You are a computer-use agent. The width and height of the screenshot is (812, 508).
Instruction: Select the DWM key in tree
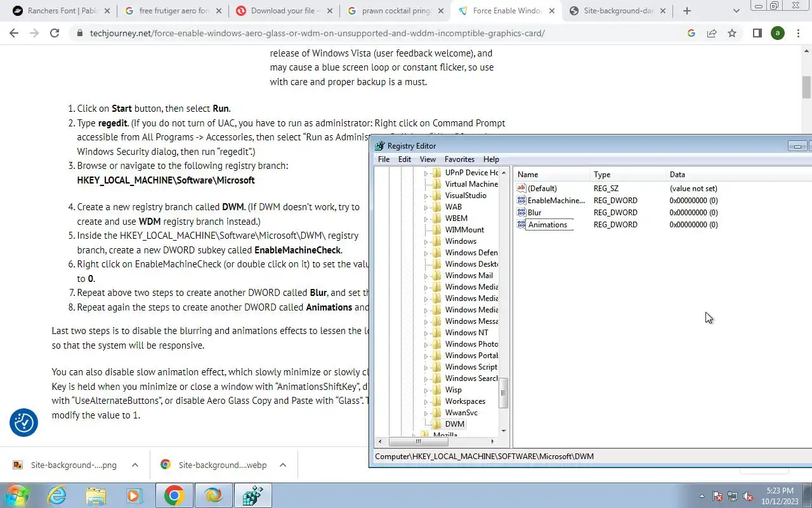coord(454,424)
